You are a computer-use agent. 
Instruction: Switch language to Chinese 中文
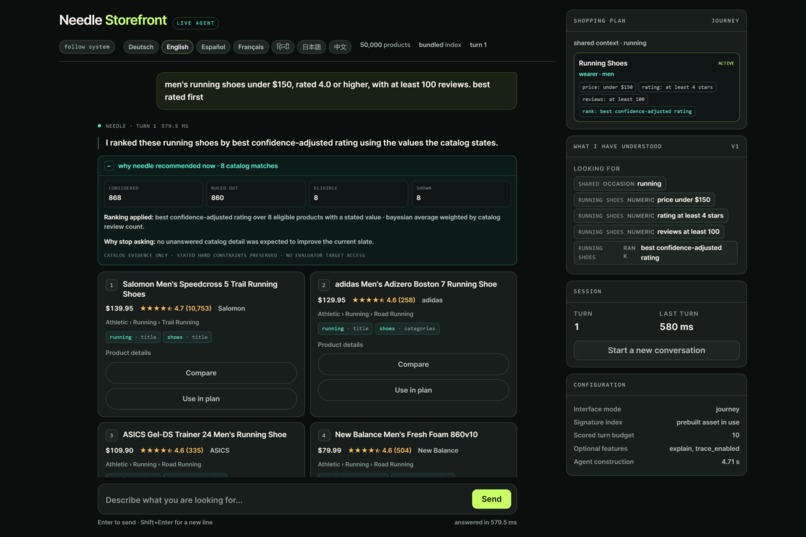coord(340,47)
